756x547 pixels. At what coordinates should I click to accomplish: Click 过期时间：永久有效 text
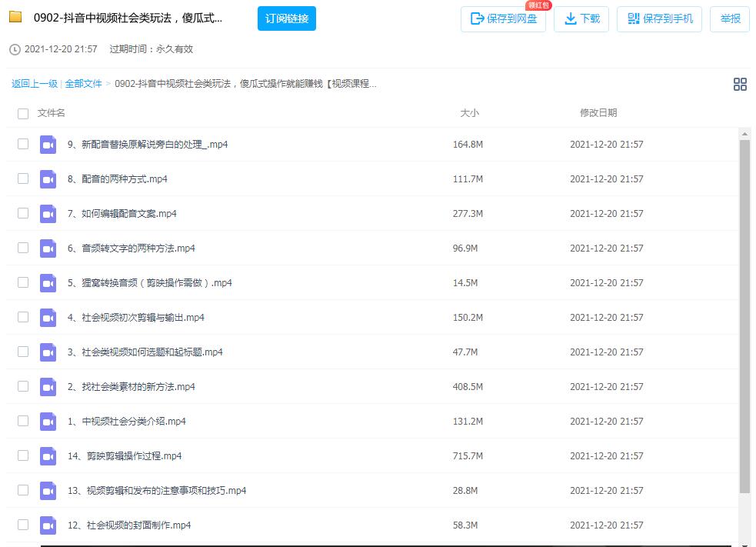pos(151,49)
